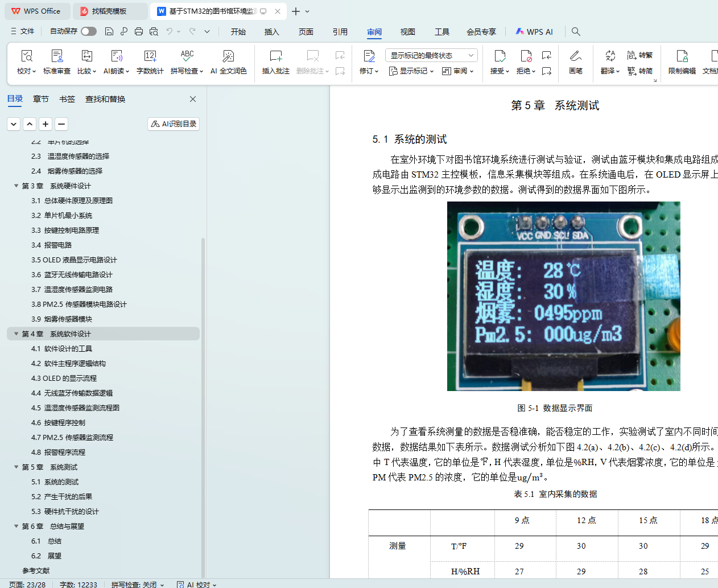Close the navigation pane
The image size is (718, 588).
[x=193, y=99]
